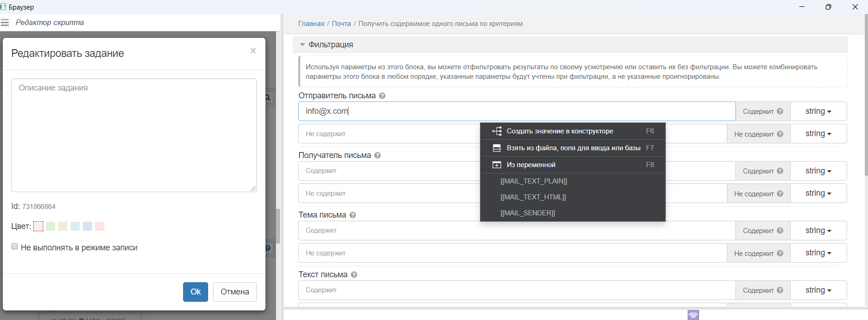
Task: Close the Редактировать задание dialog with X
Action: 253,51
